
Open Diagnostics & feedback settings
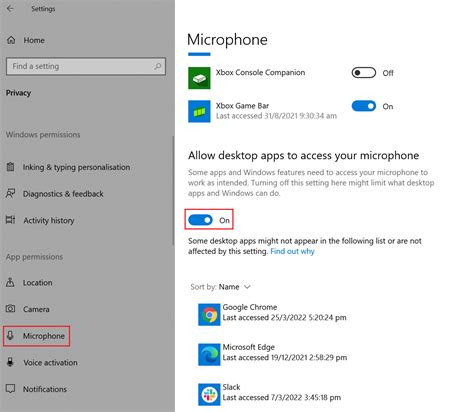click(x=63, y=194)
